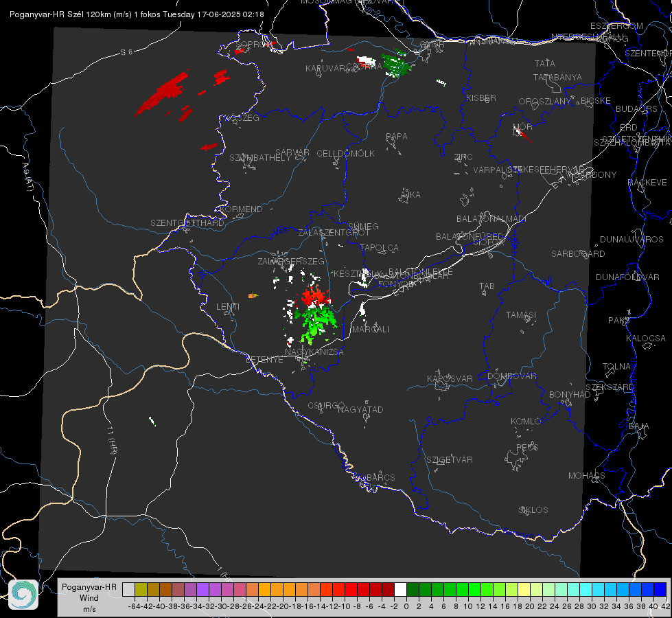Click the PECS city label

pos(526,448)
